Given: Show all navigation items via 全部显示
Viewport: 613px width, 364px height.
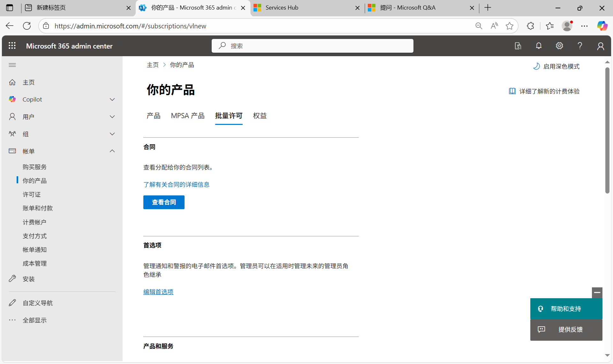Looking at the screenshot, I should (34, 320).
